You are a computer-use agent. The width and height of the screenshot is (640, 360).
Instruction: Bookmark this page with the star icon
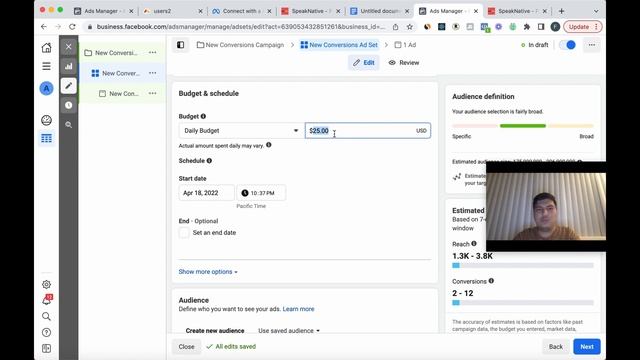coord(409,27)
